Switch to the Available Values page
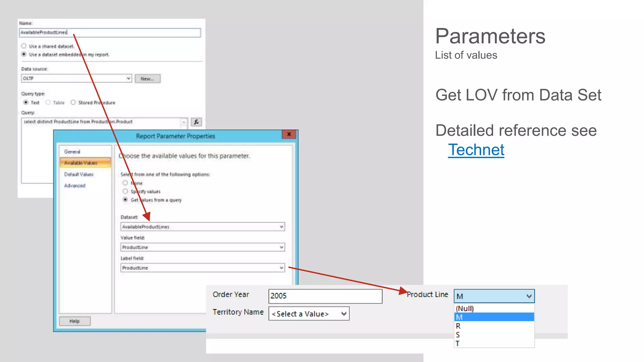Screen dimensions: 644x362 click(x=85, y=163)
